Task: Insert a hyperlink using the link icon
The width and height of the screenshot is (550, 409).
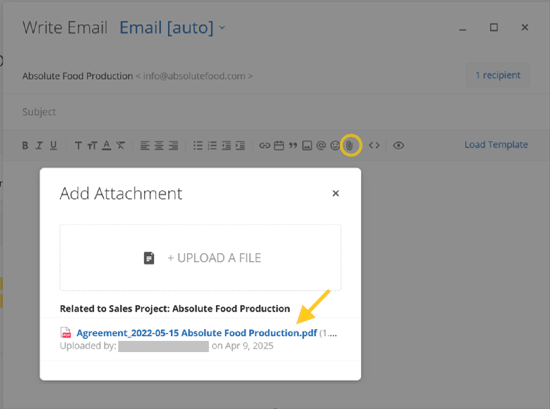Action: point(264,145)
